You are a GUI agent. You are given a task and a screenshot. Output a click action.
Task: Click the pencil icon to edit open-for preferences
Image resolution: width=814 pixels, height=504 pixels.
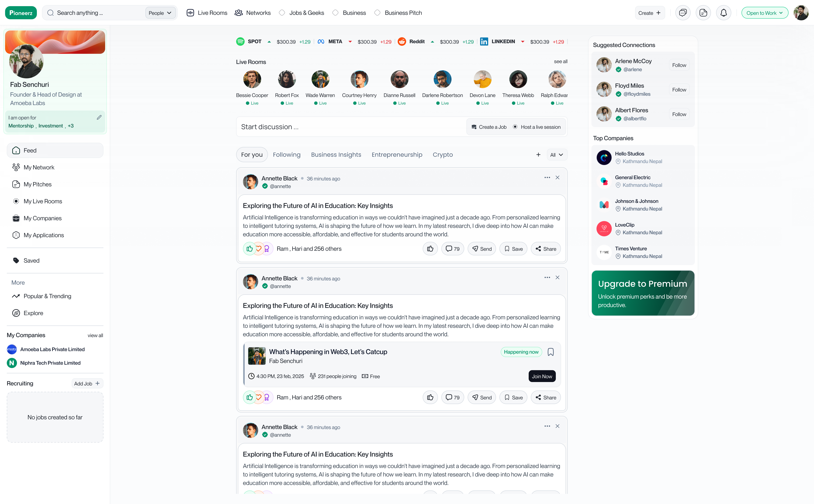pos(99,117)
